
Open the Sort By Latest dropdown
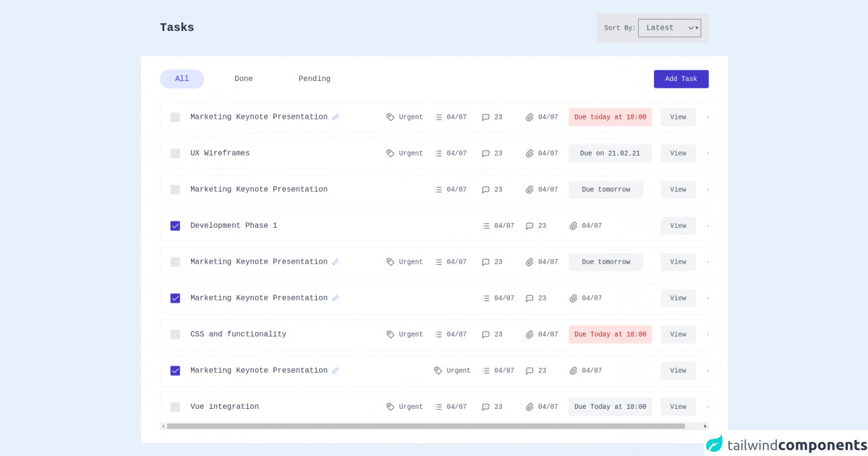tap(670, 28)
